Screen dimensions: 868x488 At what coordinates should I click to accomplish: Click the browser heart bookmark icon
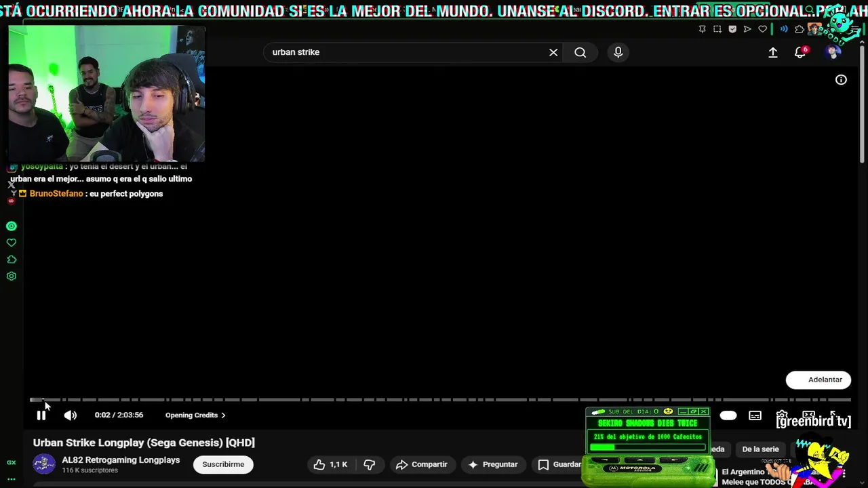pos(762,29)
